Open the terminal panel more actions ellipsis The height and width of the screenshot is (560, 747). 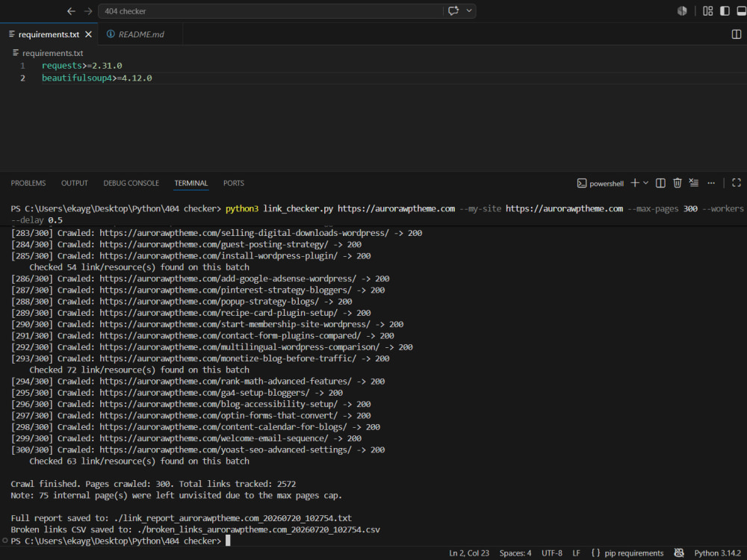tap(711, 183)
